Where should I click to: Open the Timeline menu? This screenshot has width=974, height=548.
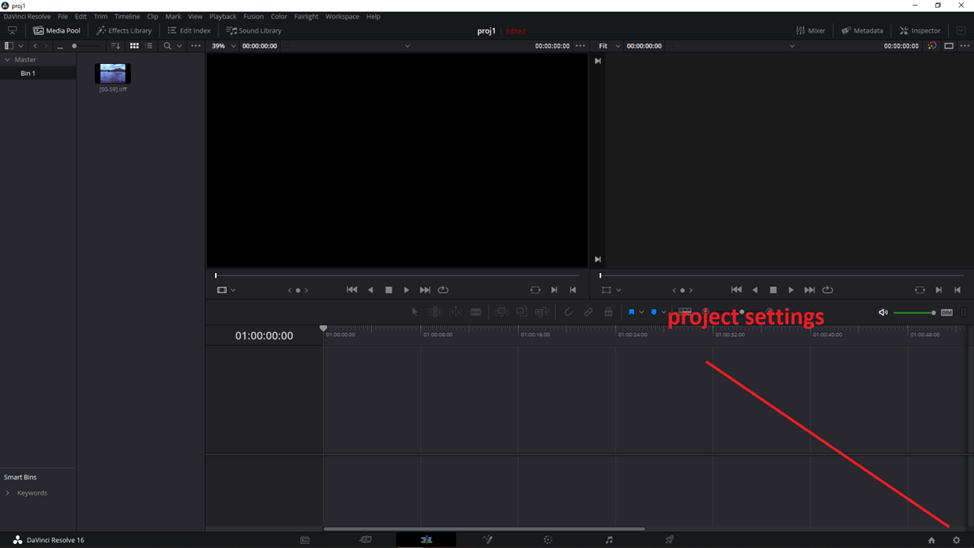coord(127,17)
